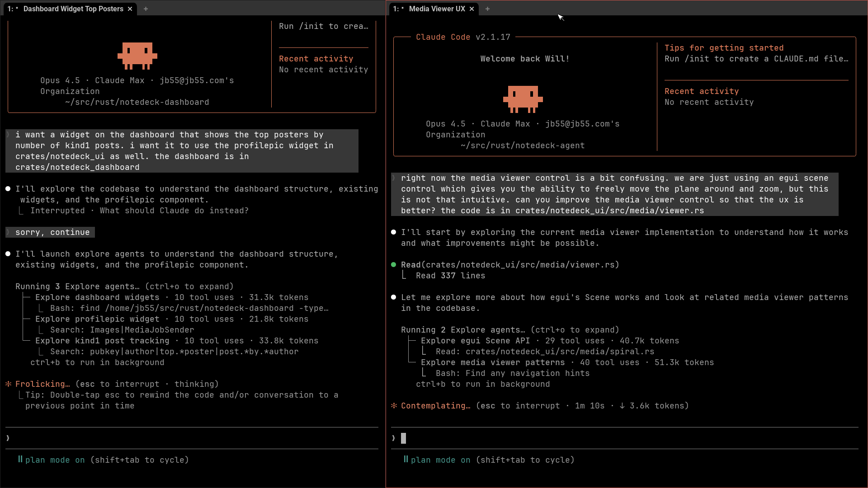Expand Explore dashboard widgets agent entry

(97, 297)
